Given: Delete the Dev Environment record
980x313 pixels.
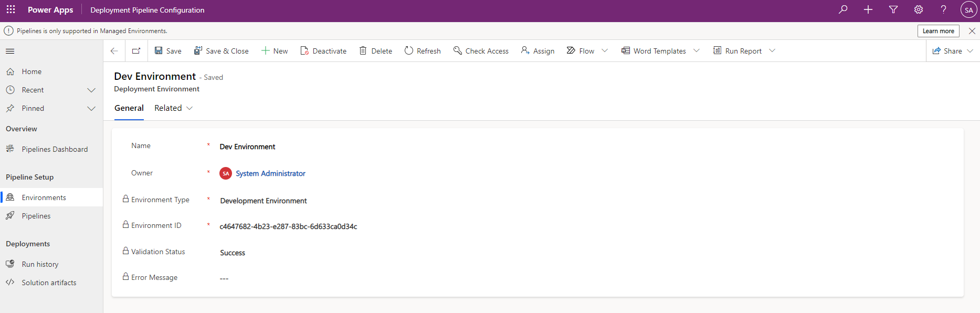Looking at the screenshot, I should coord(376,51).
